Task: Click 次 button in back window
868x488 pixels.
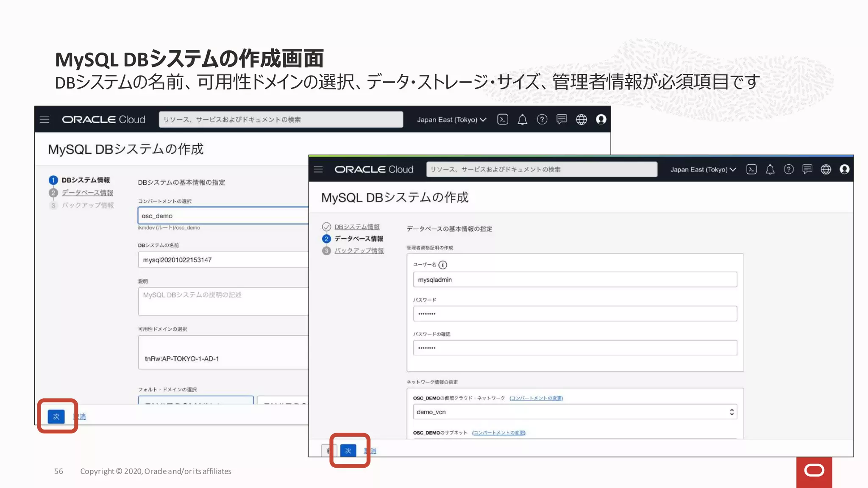Action: click(x=56, y=416)
